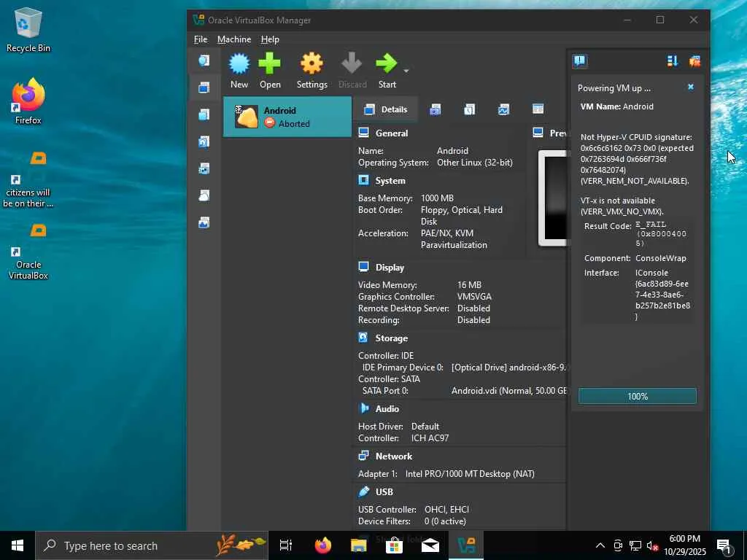747x560 pixels.
Task: Click the VM preview thumbnail
Action: [x=553, y=198]
